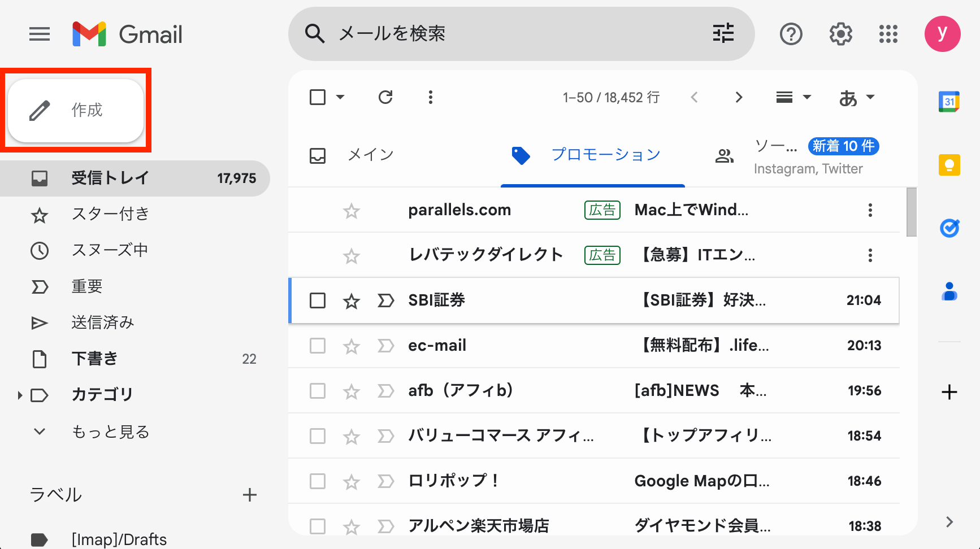Open Contacts side panel icon

coord(949,291)
